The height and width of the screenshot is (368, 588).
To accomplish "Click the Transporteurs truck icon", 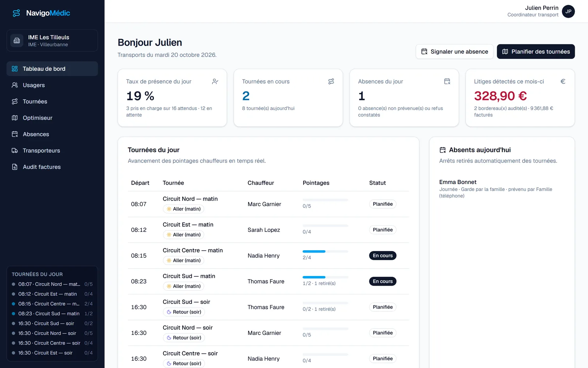I will tap(15, 151).
